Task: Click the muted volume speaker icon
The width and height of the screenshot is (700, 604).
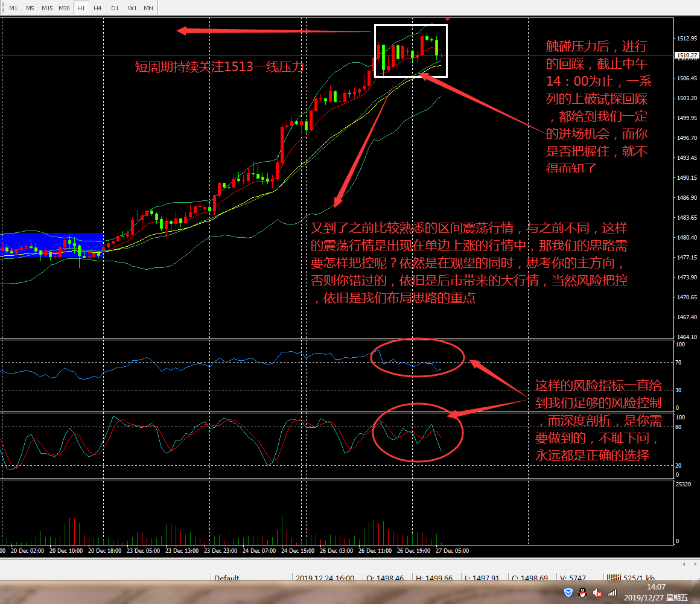Action: 597,593
